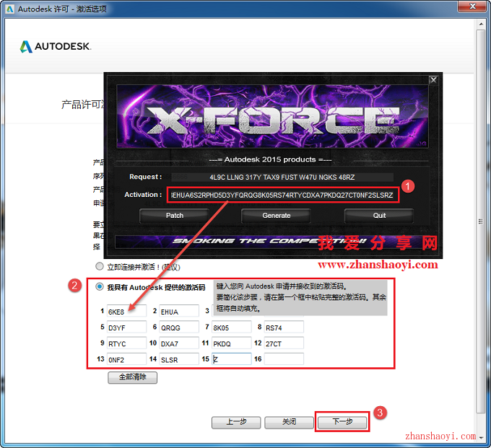The height and width of the screenshot is (448, 491).
Task: Click activation box 6 containing QRQG
Action: point(179,327)
